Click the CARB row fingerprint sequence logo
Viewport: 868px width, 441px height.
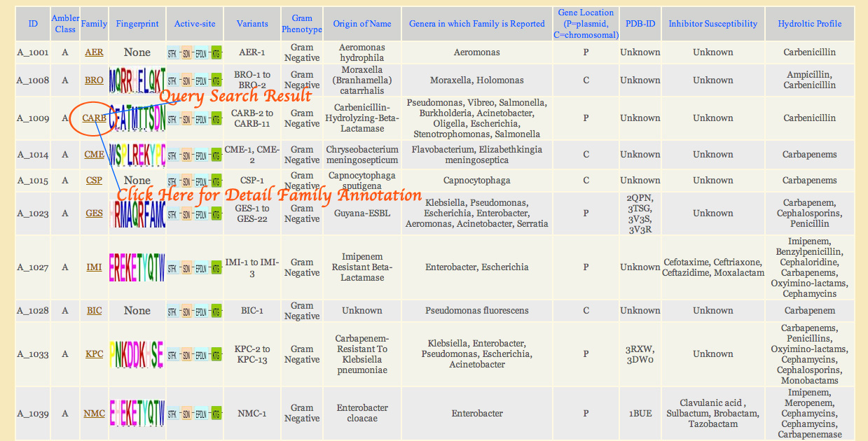tap(137, 118)
